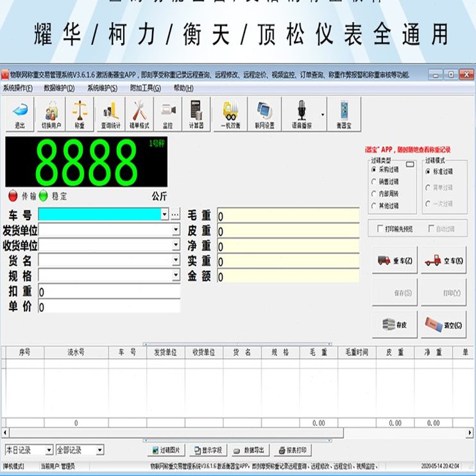Expand the 收货单位 dropdown
Viewport: 476px width, 476px height.
tap(176, 244)
